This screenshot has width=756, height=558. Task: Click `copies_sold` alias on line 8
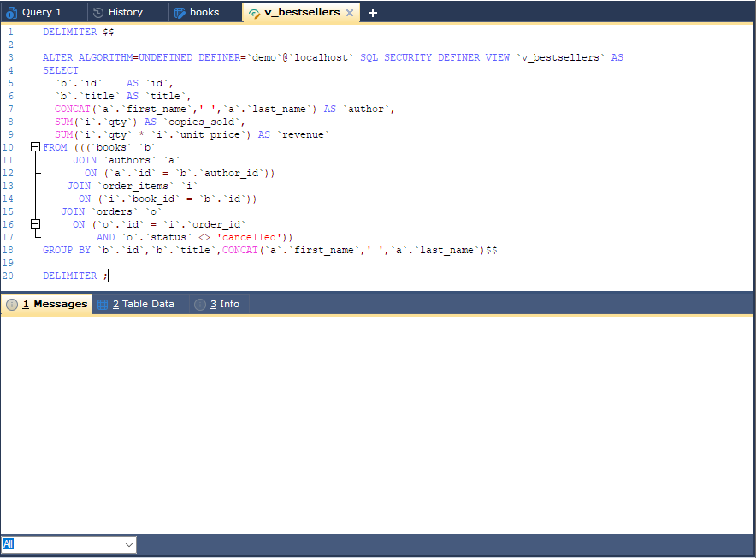[201, 122]
